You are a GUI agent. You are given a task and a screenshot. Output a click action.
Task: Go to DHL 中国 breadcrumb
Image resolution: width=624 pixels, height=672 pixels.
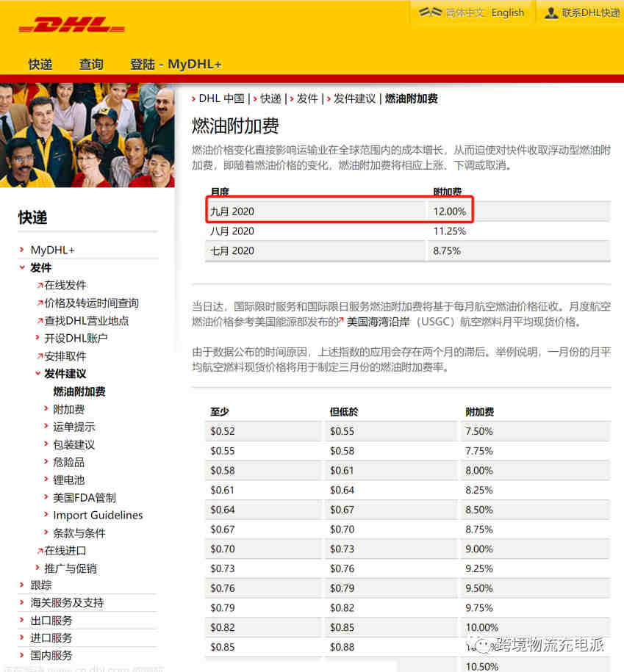tap(221, 98)
